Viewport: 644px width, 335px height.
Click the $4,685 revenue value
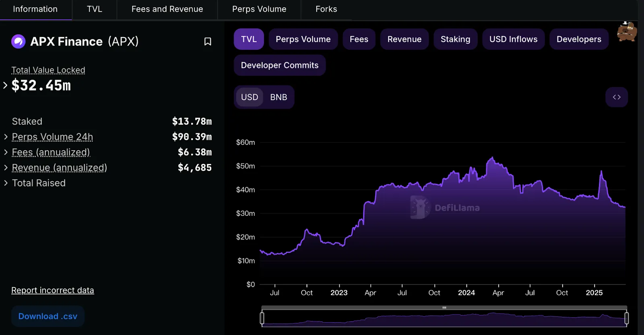[195, 167]
